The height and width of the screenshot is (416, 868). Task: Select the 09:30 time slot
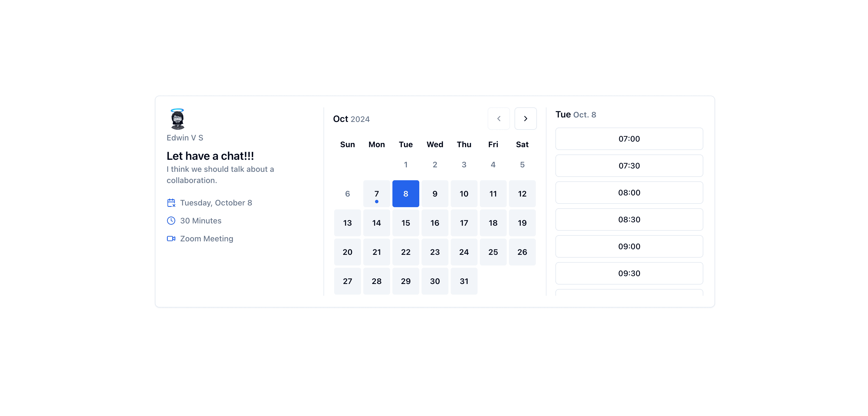click(x=629, y=273)
